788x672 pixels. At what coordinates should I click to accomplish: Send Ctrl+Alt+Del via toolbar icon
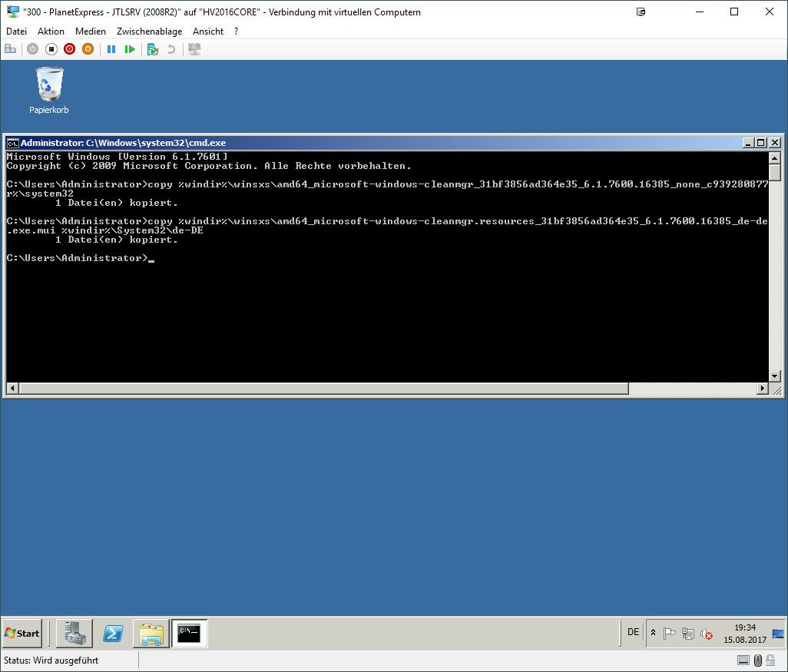click(10, 49)
